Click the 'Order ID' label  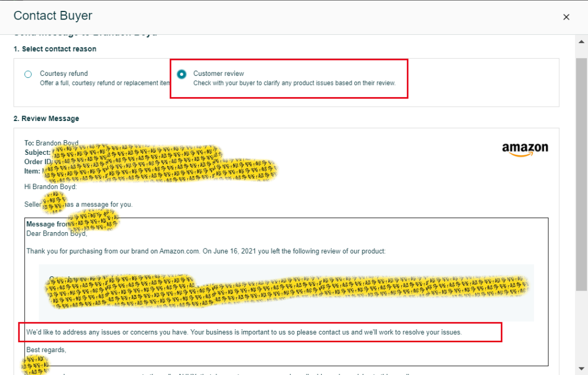click(38, 162)
